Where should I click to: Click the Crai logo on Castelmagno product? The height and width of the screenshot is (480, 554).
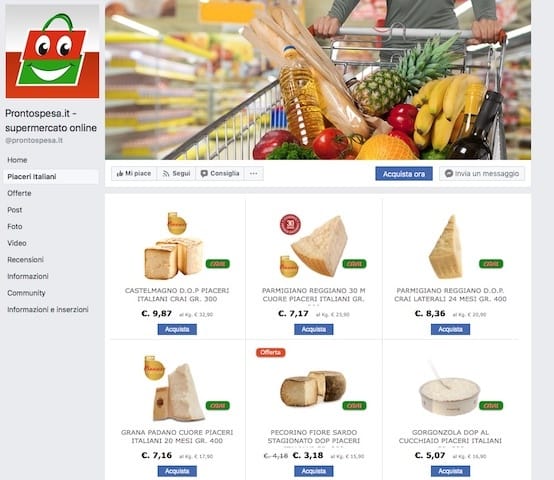[218, 264]
